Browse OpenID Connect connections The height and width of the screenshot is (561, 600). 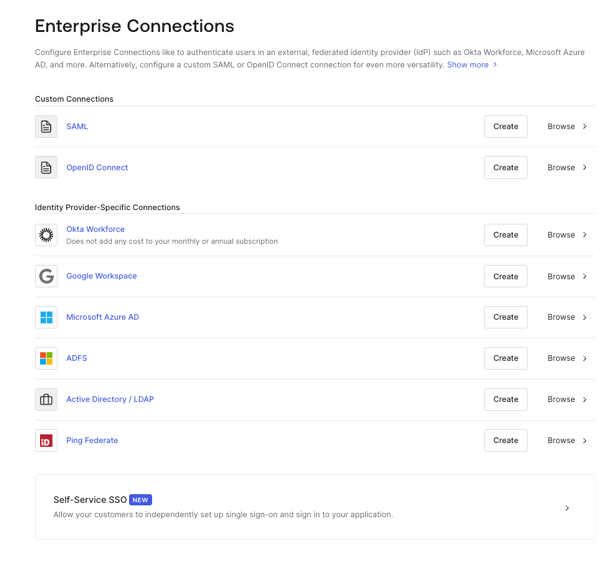(x=567, y=168)
